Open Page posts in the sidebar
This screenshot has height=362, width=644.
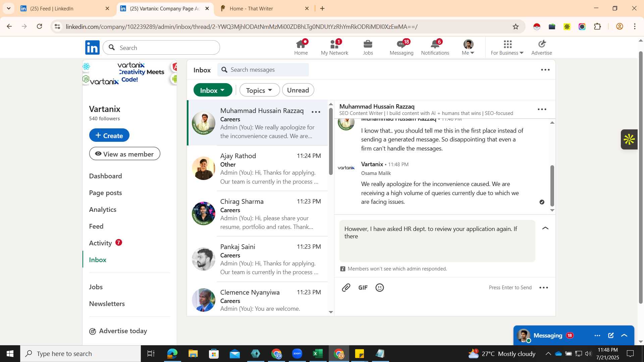coord(105,193)
